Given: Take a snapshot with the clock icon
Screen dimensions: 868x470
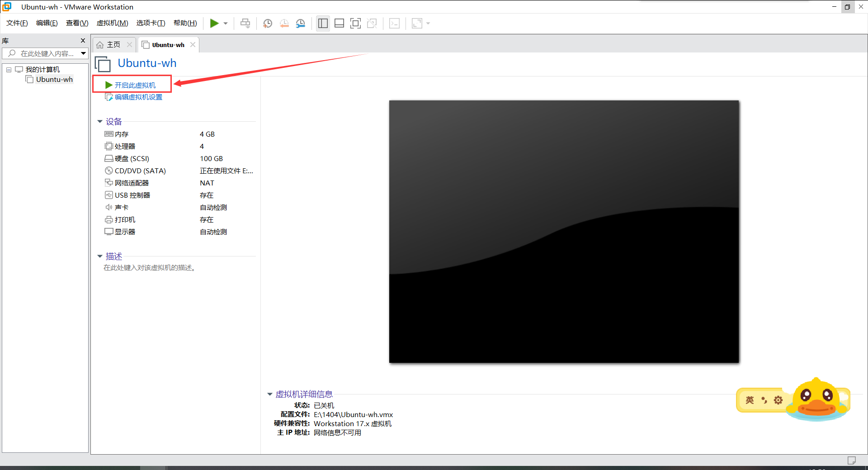Looking at the screenshot, I should click(x=268, y=23).
